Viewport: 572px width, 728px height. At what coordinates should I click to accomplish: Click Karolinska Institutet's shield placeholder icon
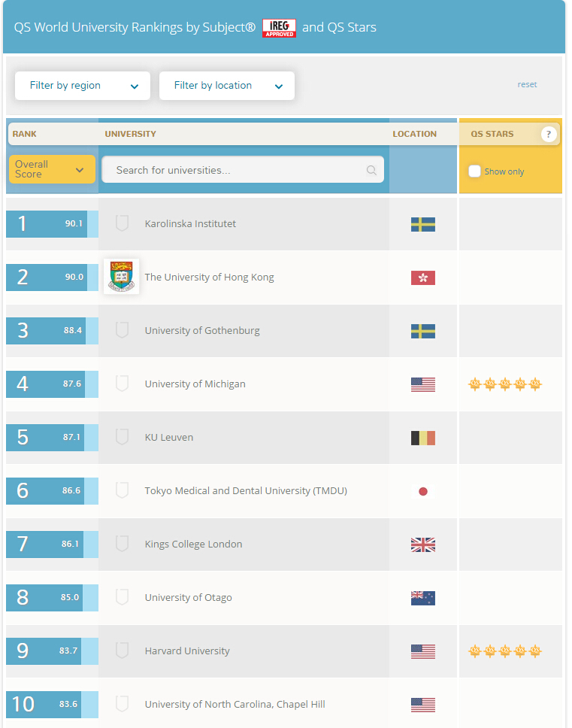[x=122, y=223]
